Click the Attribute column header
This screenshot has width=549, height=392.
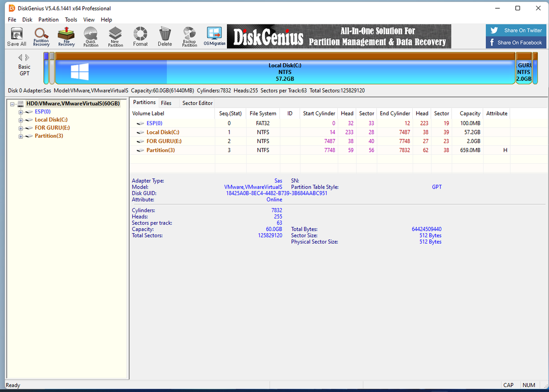tap(497, 113)
